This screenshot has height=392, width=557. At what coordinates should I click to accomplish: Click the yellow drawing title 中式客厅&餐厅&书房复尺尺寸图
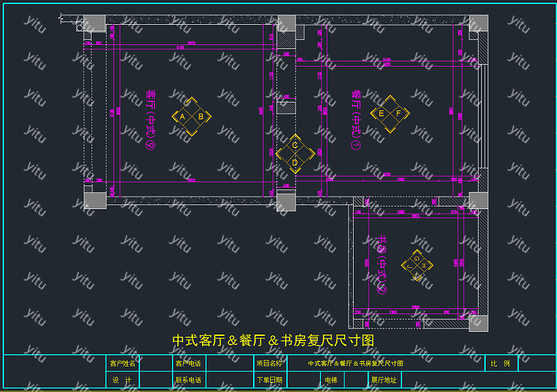coord(273,340)
